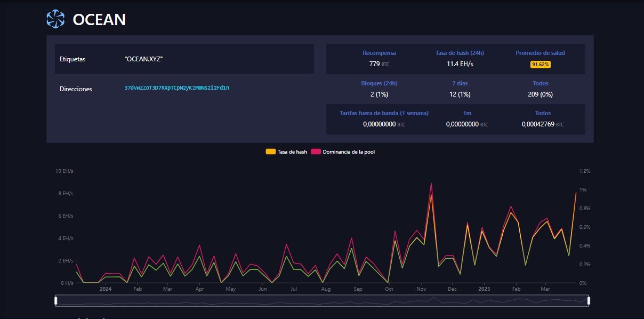The height and width of the screenshot is (319, 644).
Task: Open the 37dvwZZoT3D7RXpTCpN2yKzMmNs2i2Fd1n address link
Action: pos(176,87)
